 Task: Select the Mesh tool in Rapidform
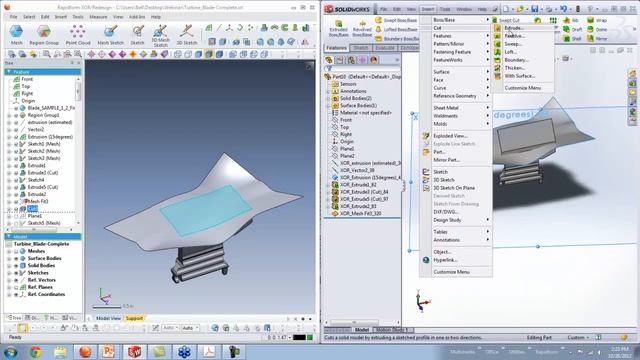(x=16, y=34)
